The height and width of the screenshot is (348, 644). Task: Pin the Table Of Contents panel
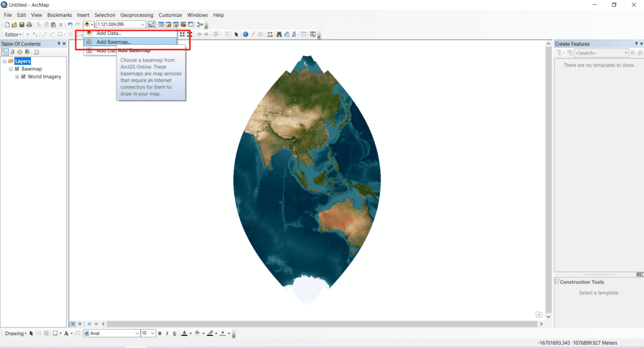point(58,43)
